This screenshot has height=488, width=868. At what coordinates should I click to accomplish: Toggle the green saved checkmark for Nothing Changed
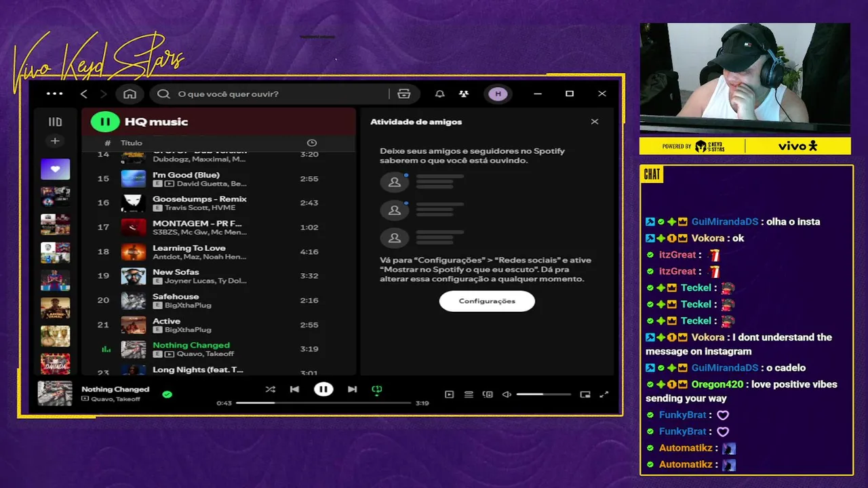pos(167,394)
